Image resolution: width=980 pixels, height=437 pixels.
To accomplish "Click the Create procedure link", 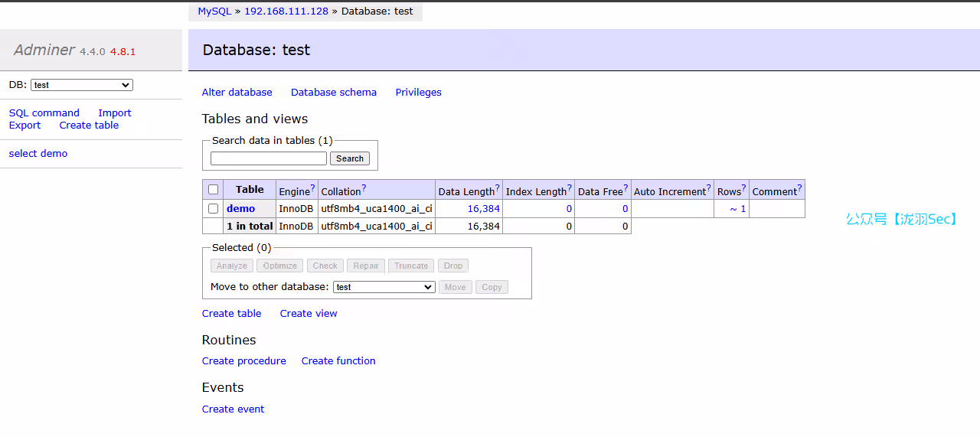I will pyautogui.click(x=244, y=360).
